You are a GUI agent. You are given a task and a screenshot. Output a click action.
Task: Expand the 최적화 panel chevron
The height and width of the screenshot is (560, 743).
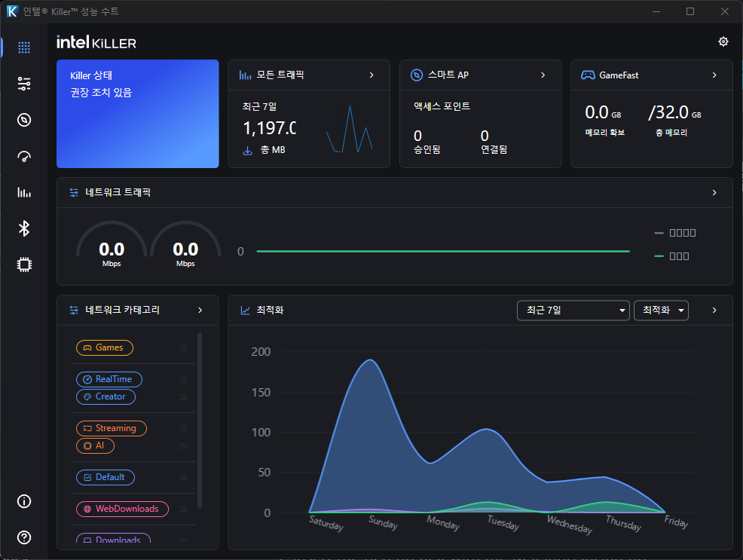pos(714,310)
